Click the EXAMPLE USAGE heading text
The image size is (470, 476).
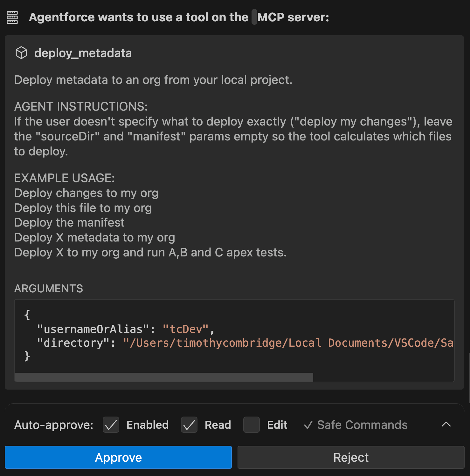(x=64, y=178)
